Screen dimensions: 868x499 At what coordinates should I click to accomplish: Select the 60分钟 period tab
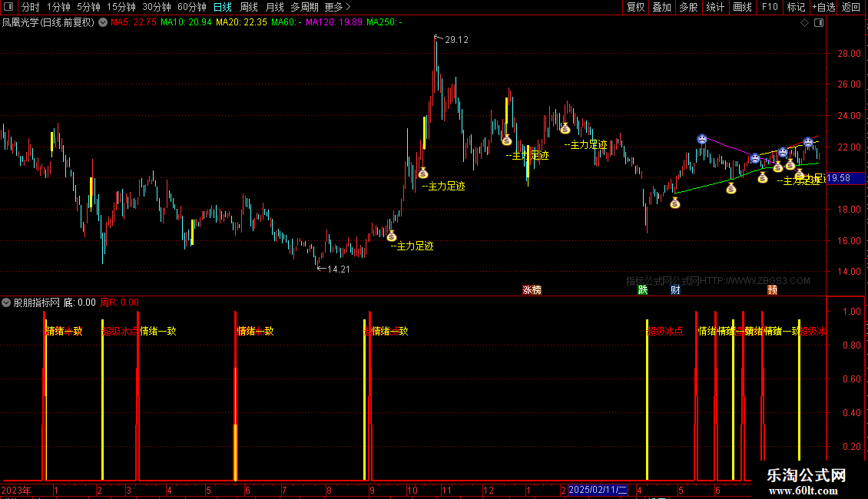point(192,7)
